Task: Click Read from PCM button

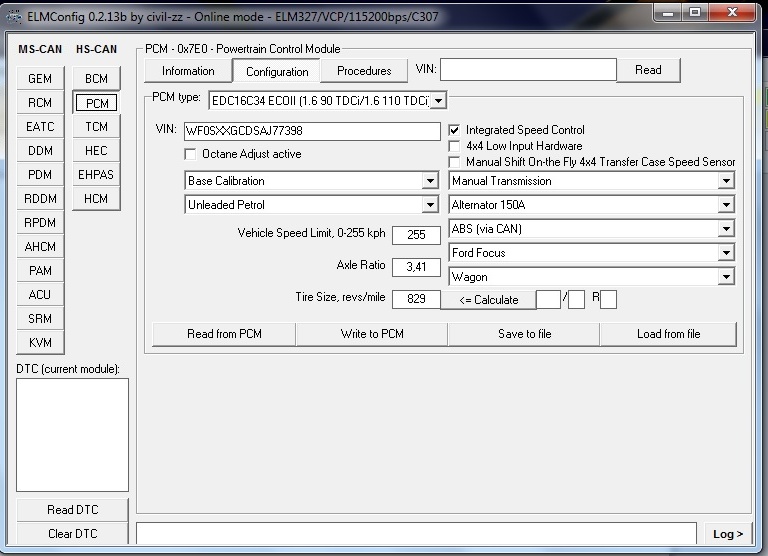Action: click(x=224, y=334)
